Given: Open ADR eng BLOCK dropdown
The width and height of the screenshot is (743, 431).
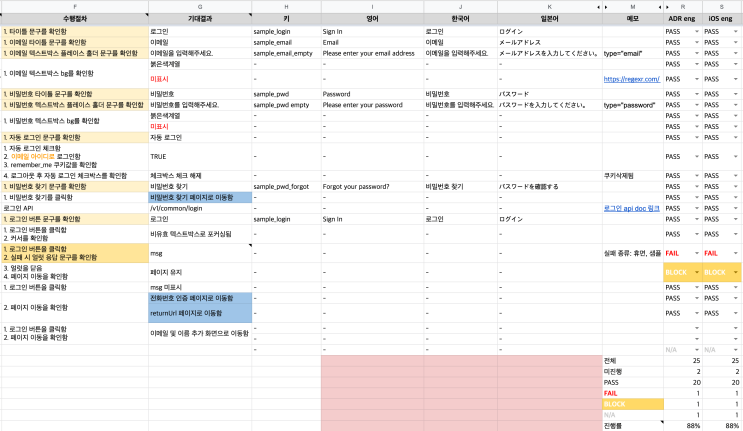Looking at the screenshot, I should (x=697, y=272).
